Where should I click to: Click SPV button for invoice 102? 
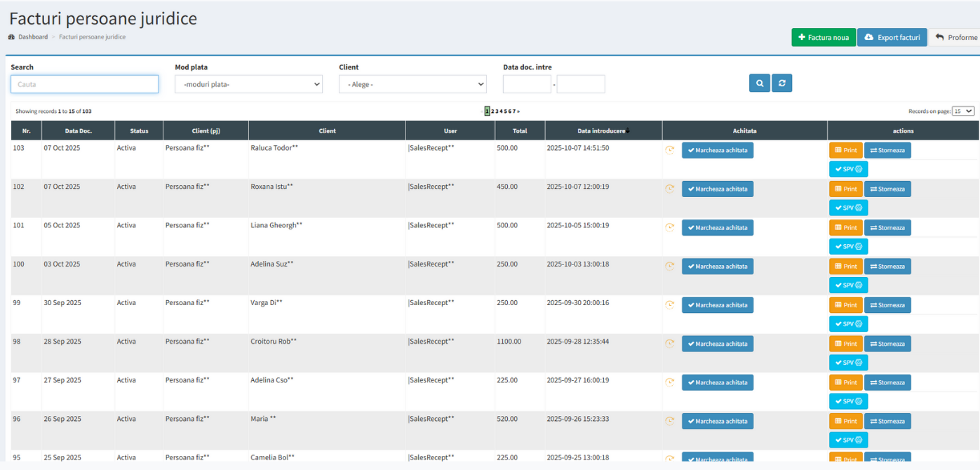click(x=848, y=208)
